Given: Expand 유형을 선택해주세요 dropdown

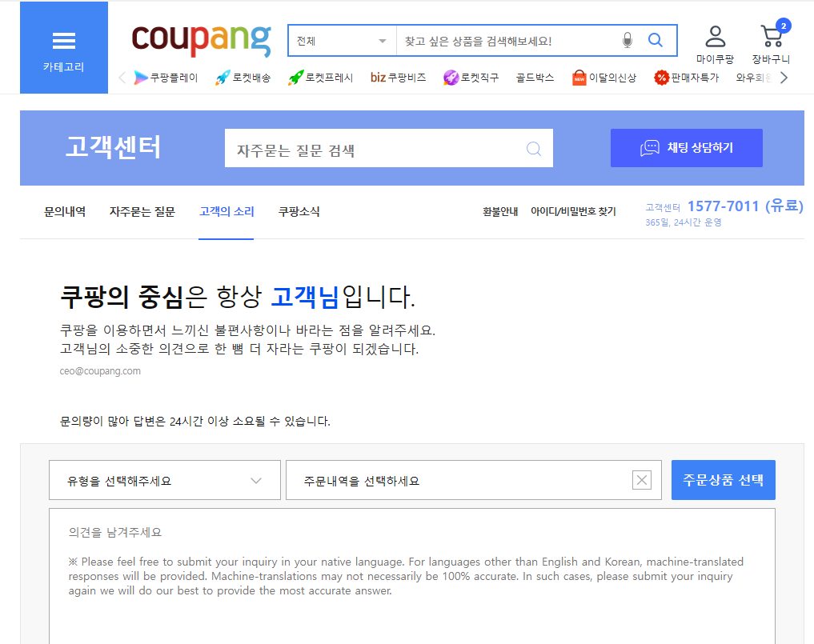Looking at the screenshot, I should [x=165, y=480].
